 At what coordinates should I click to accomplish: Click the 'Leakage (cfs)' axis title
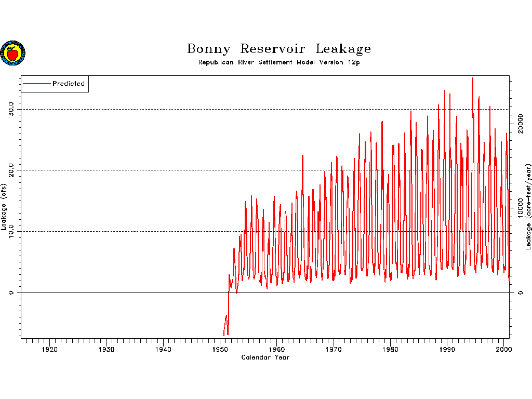(4, 207)
